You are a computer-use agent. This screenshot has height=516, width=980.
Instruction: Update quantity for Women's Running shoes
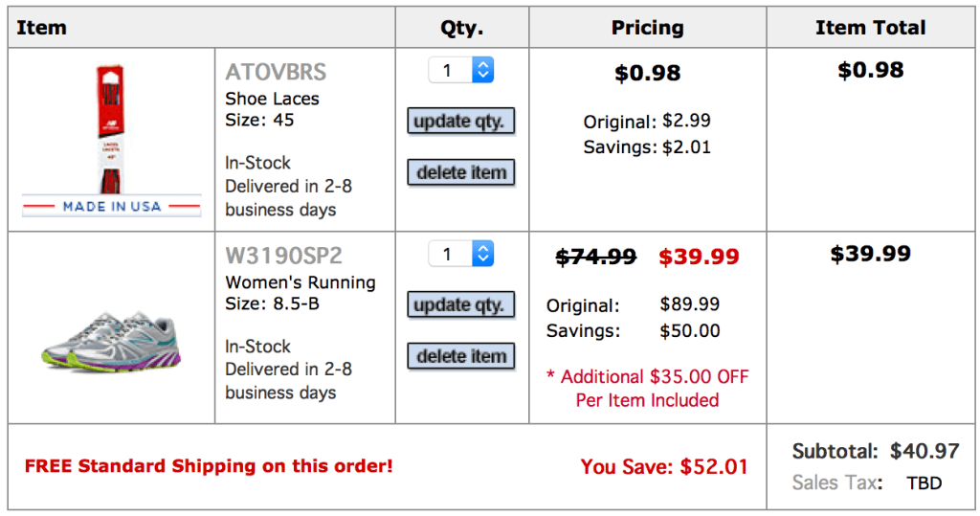coord(461,305)
